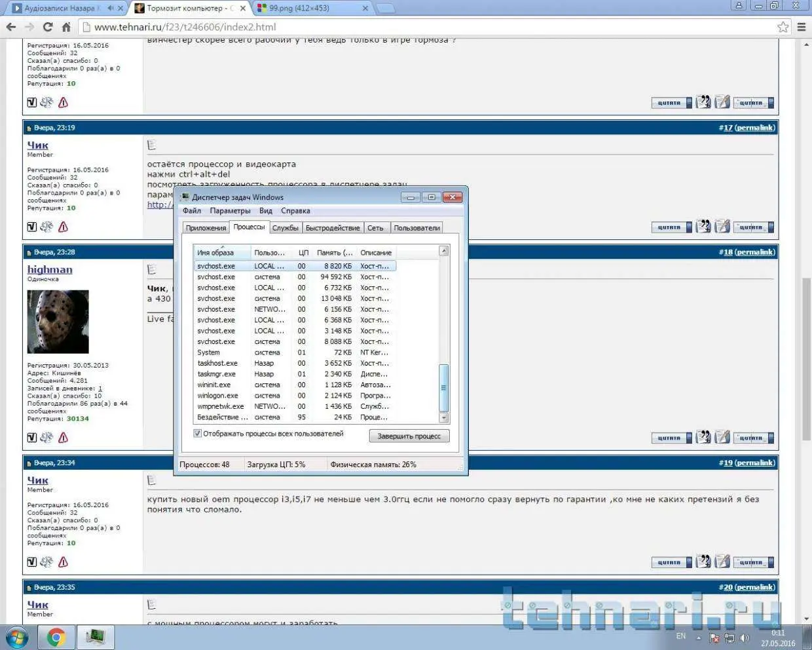Click process list vertical scrollbar thumb

(444, 387)
